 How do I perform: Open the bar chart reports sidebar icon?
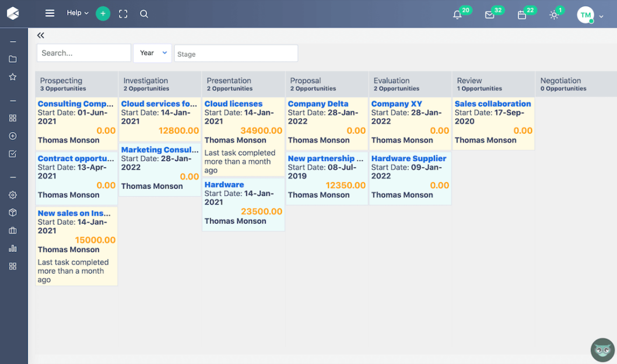point(13,248)
